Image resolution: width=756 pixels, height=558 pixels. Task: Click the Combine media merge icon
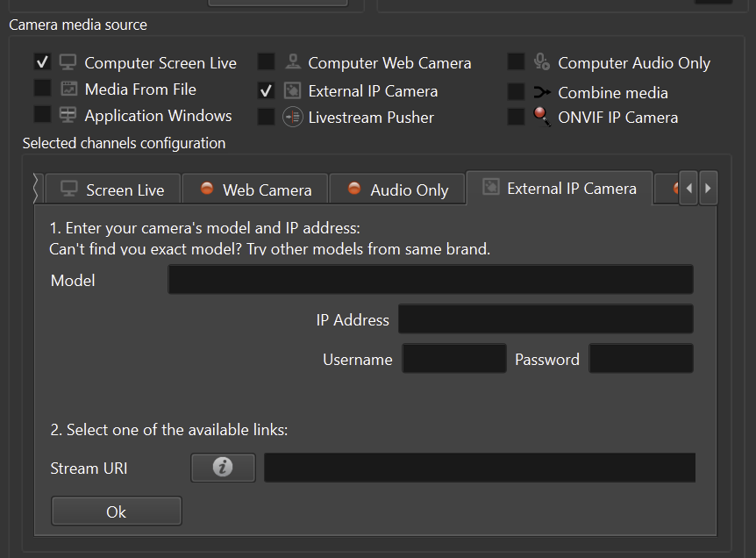542,92
